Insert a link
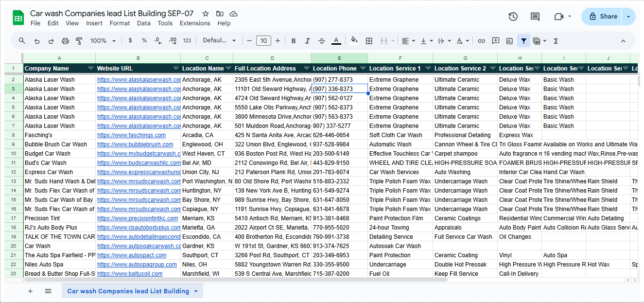Viewport: 644px width, 303px height. 481,41
